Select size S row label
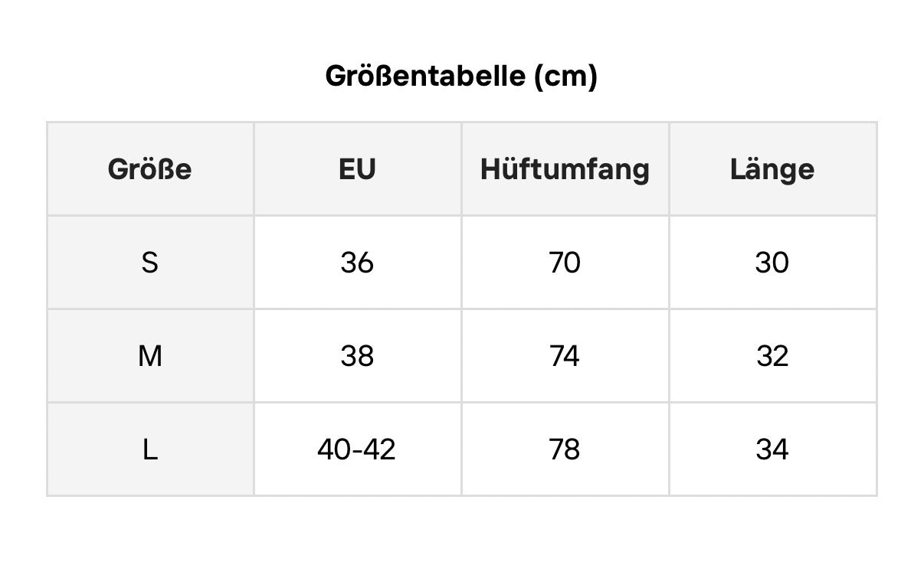The width and height of the screenshot is (924, 562). [x=150, y=263]
